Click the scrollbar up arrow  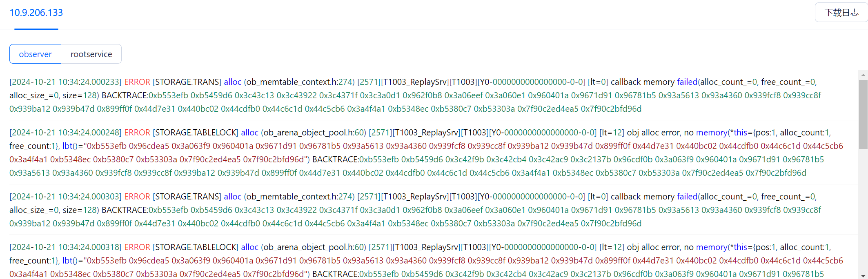[x=863, y=75]
